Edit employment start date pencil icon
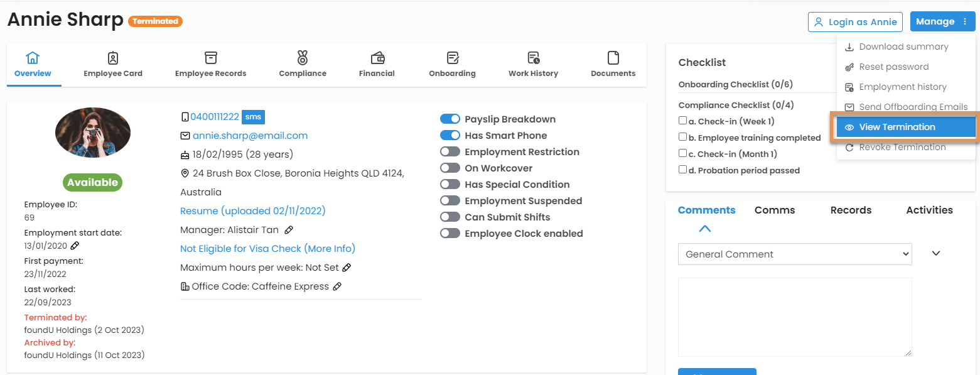This screenshot has height=375, width=980. [x=75, y=246]
